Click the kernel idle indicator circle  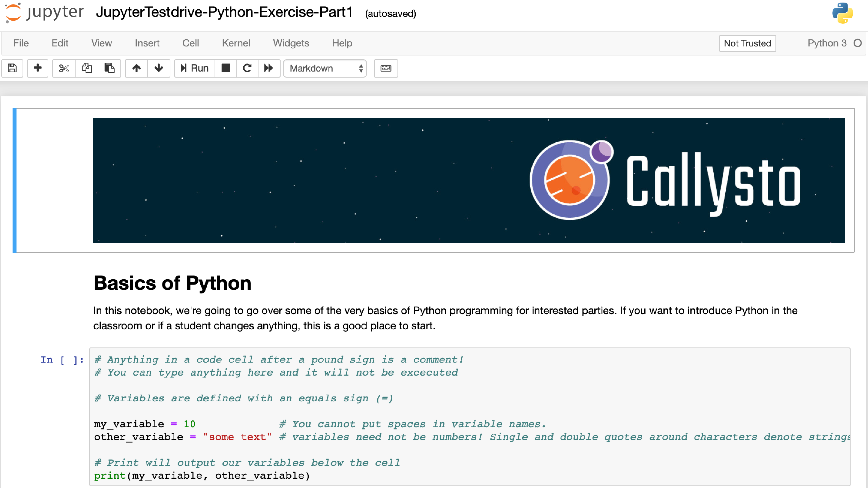(858, 43)
